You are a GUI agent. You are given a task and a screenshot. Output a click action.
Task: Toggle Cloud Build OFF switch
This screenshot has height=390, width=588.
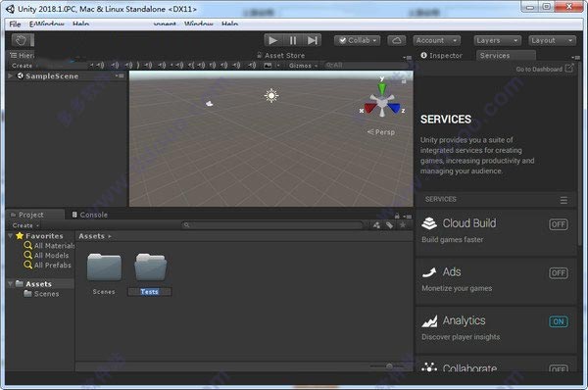[x=559, y=224]
